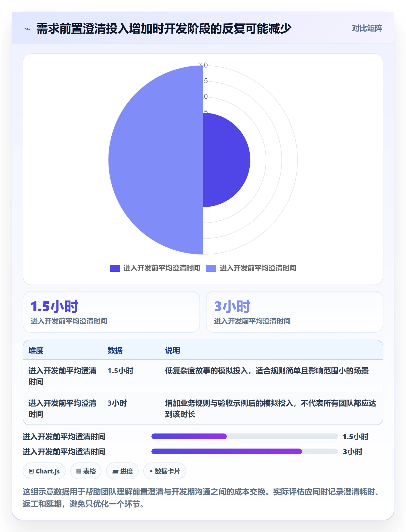Click the footnote paragraph starting 这组示意数据
Viewport: 406px width, 532px height.
pyautogui.click(x=201, y=498)
